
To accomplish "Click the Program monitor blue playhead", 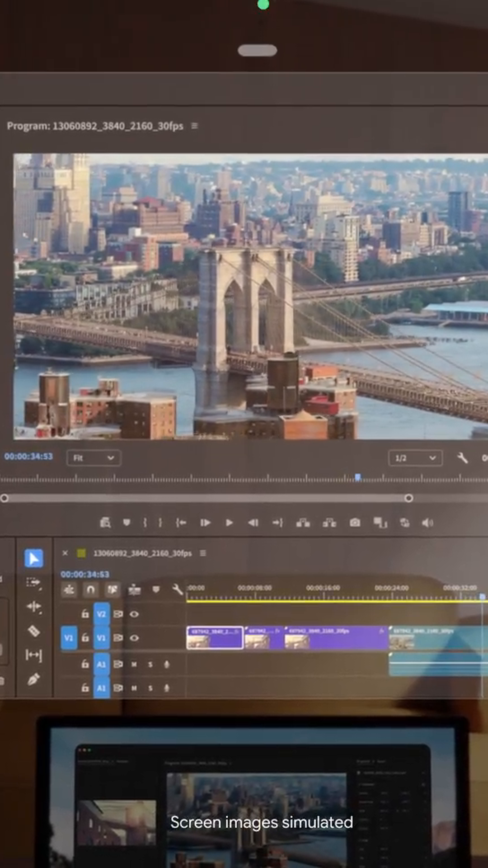I will point(358,477).
